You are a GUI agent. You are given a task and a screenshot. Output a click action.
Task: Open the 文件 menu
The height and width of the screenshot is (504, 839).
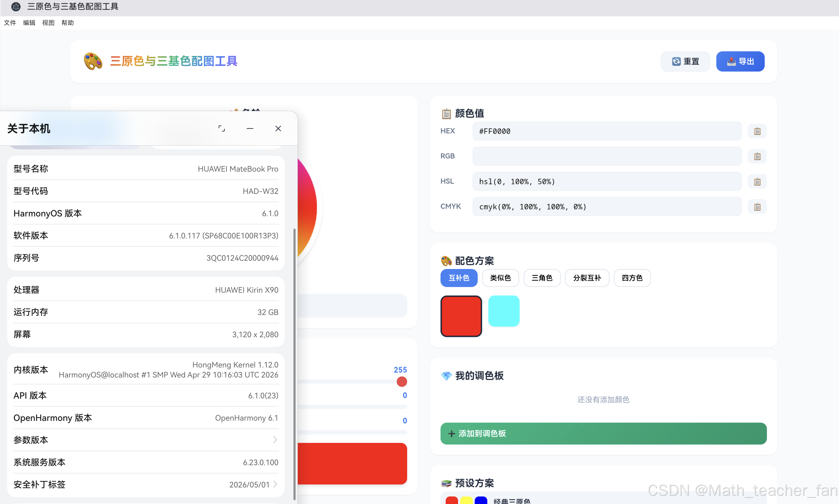pyautogui.click(x=10, y=23)
